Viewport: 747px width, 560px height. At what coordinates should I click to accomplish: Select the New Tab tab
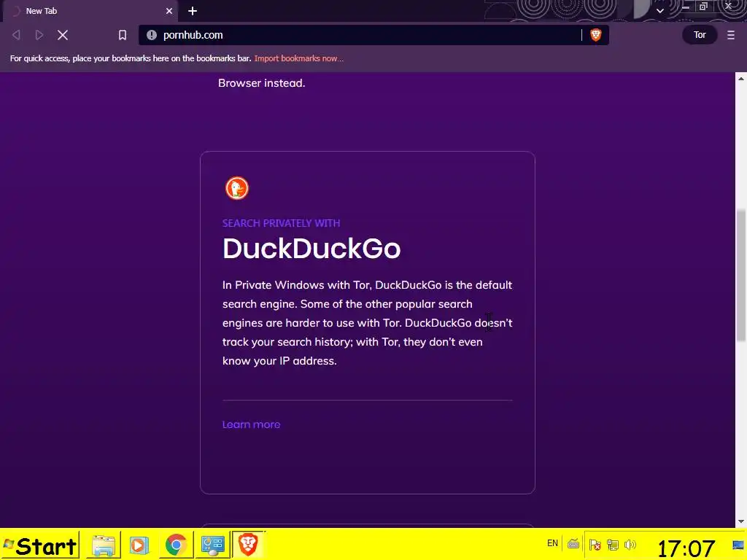click(x=90, y=11)
